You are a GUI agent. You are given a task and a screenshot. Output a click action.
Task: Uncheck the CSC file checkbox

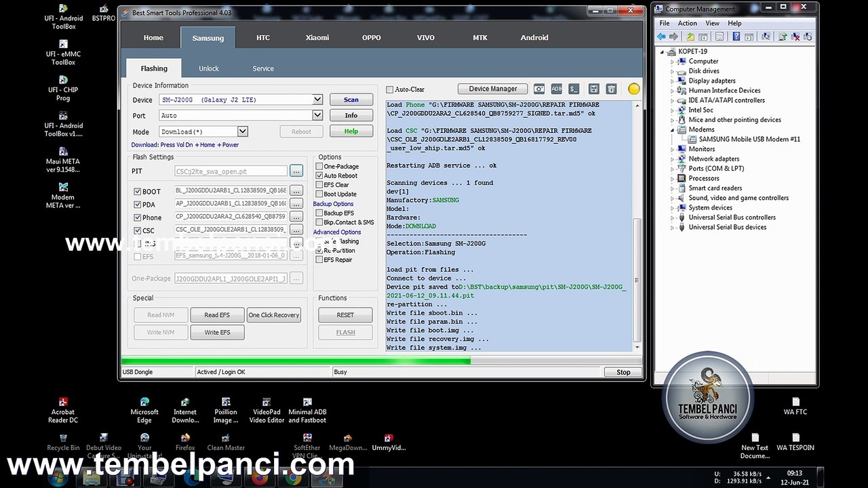click(138, 231)
